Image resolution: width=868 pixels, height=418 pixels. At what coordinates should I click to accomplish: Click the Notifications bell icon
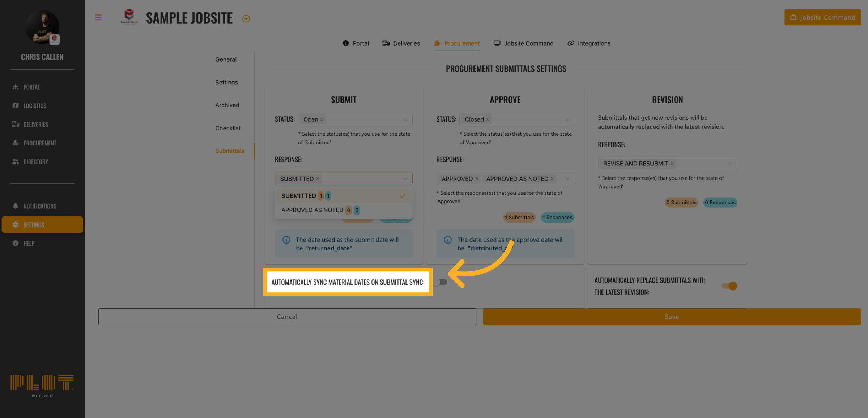coord(16,206)
